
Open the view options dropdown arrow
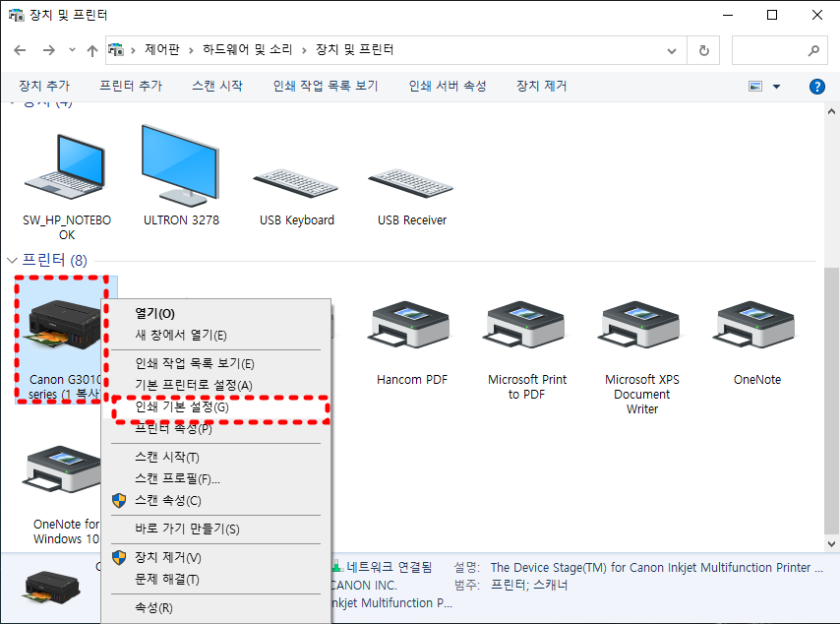click(776, 87)
